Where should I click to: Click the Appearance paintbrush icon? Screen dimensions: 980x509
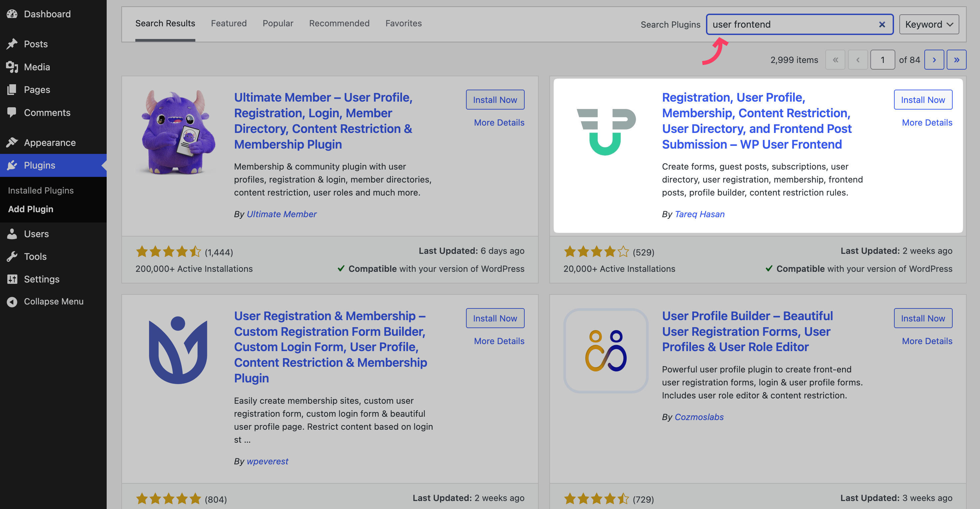click(x=12, y=143)
